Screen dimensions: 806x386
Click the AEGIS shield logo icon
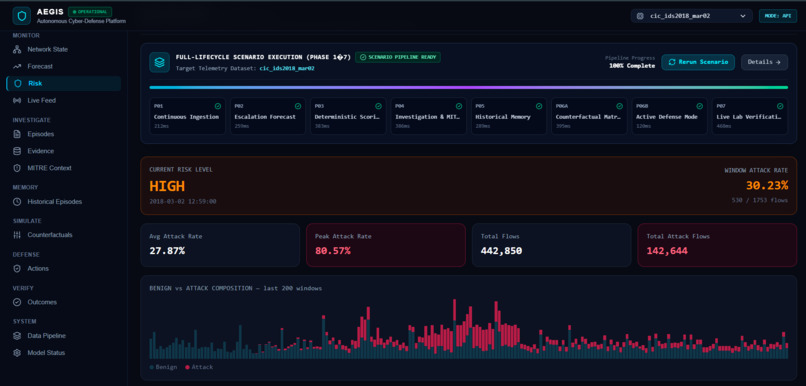[22, 15]
